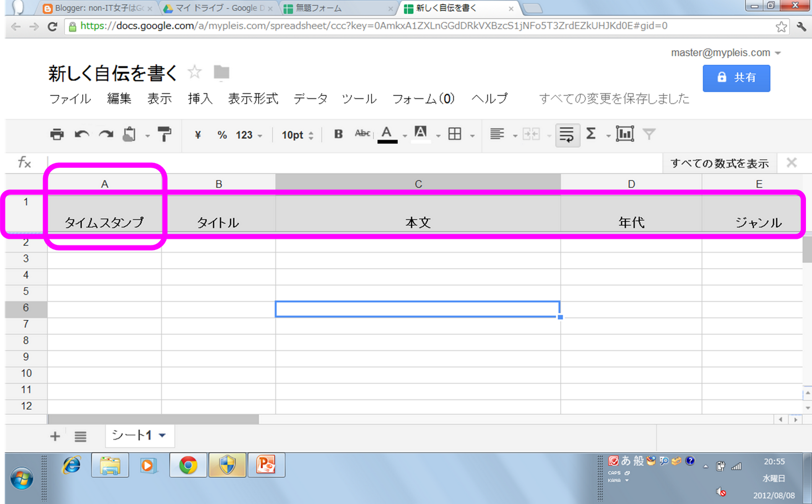Expand background color dropdown arrow

tap(438, 136)
